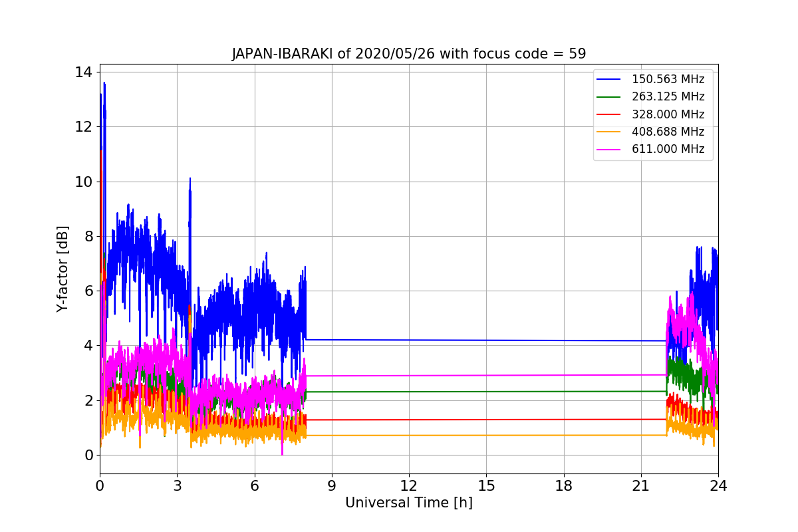Click the red legend line swatch

[x=609, y=114]
